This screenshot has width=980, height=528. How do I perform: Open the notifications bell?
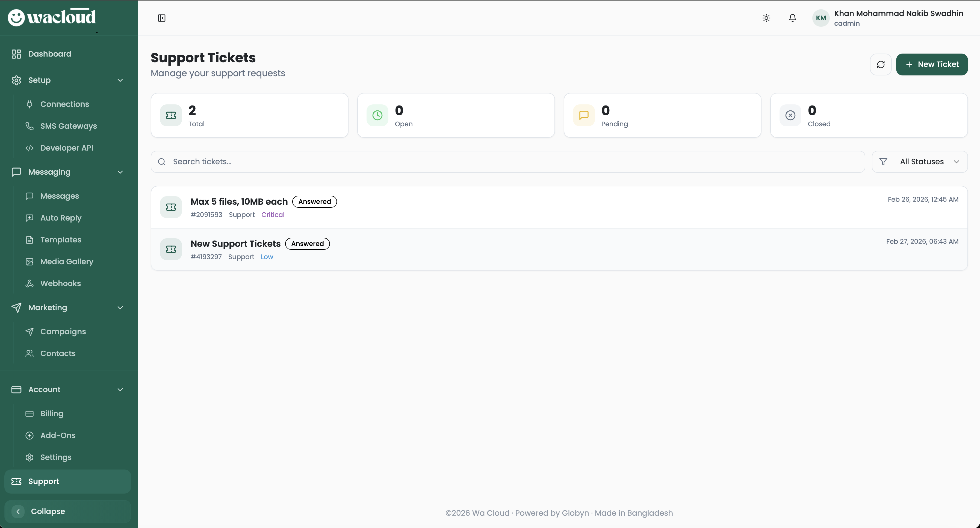pyautogui.click(x=792, y=18)
